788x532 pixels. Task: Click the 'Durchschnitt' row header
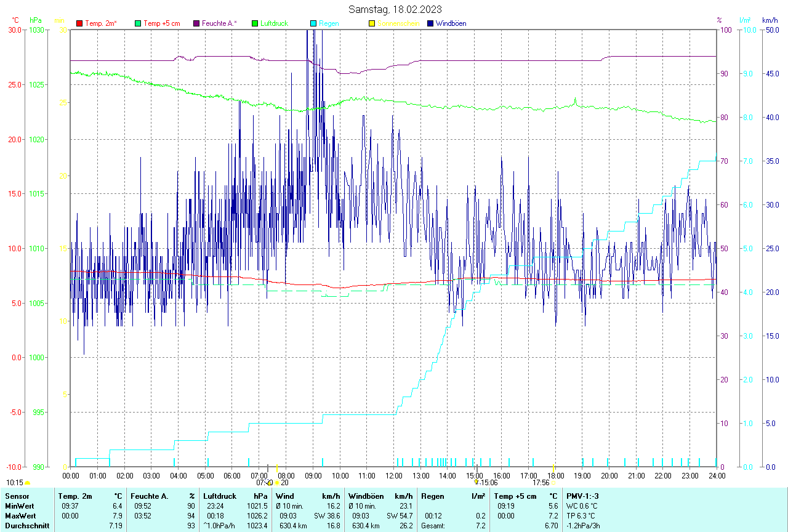tap(27, 526)
